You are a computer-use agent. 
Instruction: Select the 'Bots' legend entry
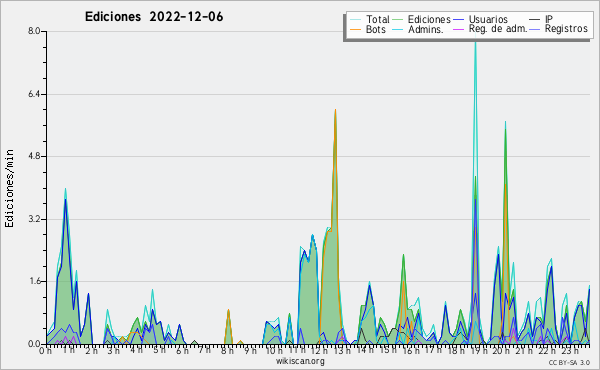(x=376, y=29)
